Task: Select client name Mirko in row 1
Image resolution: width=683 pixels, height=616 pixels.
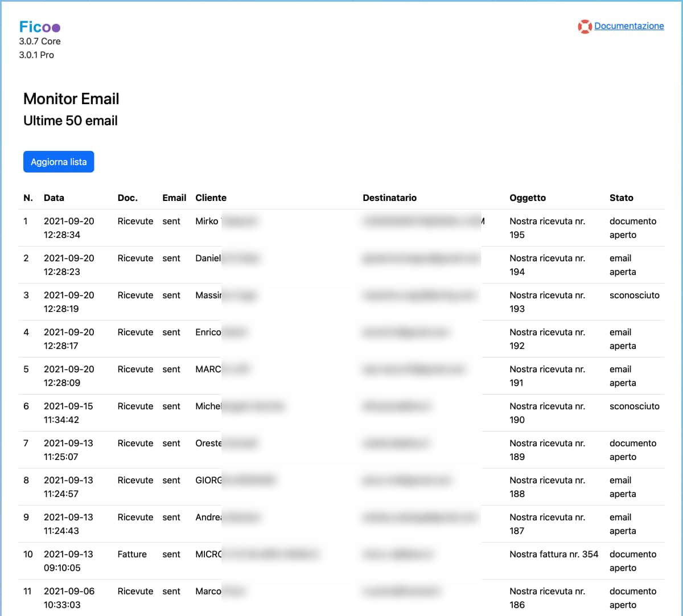Action: 207,221
